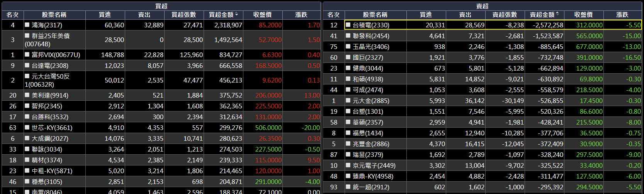
Task: Select stock name 可成(2474)
Action: 368,90
